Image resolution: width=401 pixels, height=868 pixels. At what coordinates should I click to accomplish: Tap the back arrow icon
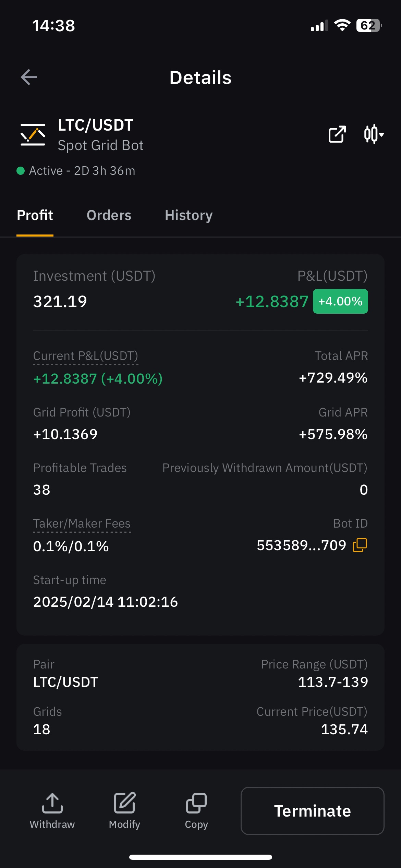29,77
